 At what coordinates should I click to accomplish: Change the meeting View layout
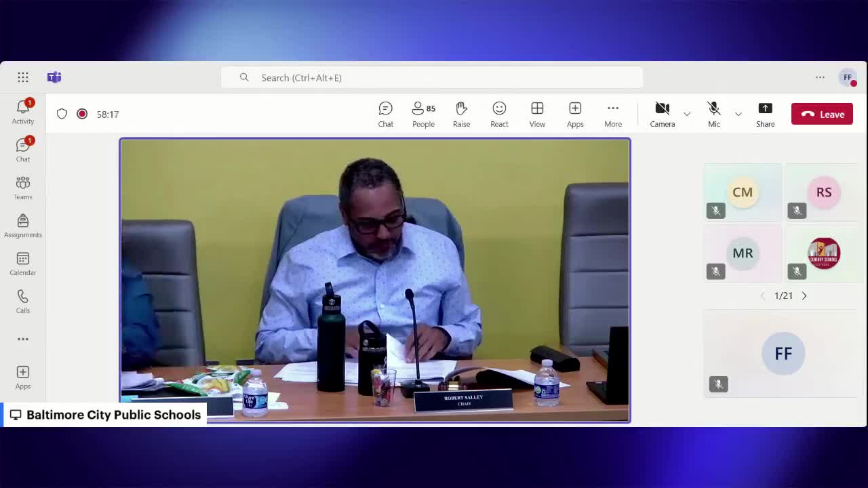coord(538,114)
